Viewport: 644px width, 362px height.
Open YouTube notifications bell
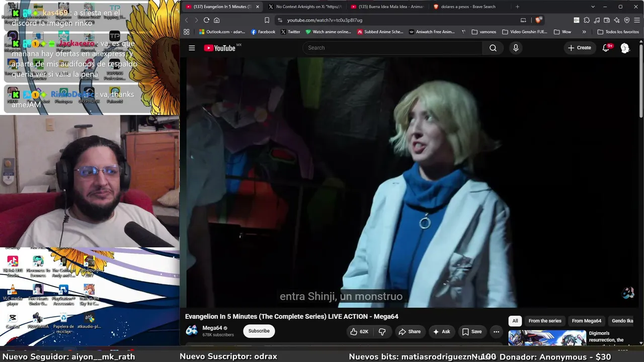click(606, 48)
